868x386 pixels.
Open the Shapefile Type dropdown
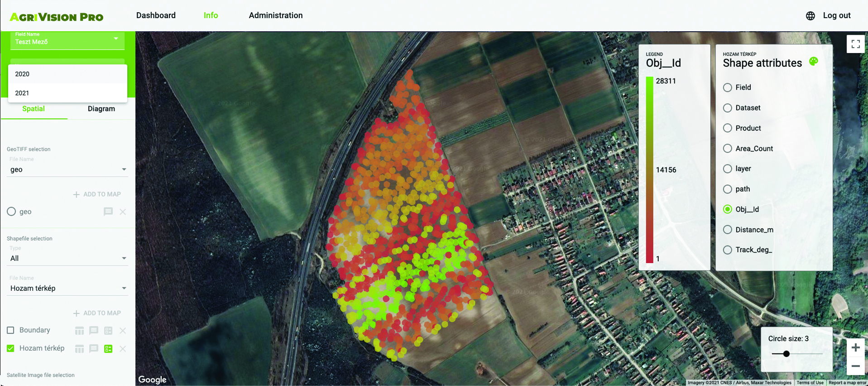tap(67, 258)
